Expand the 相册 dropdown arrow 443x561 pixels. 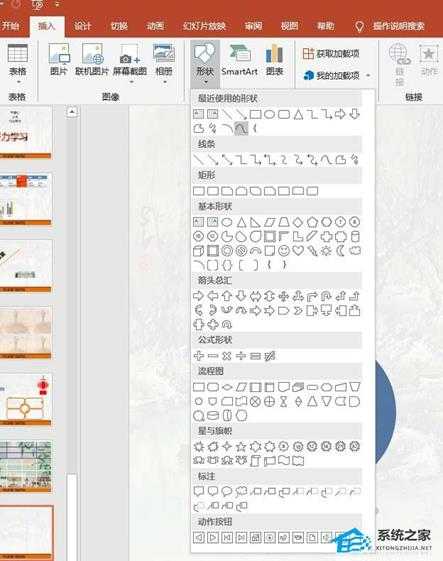tap(164, 83)
